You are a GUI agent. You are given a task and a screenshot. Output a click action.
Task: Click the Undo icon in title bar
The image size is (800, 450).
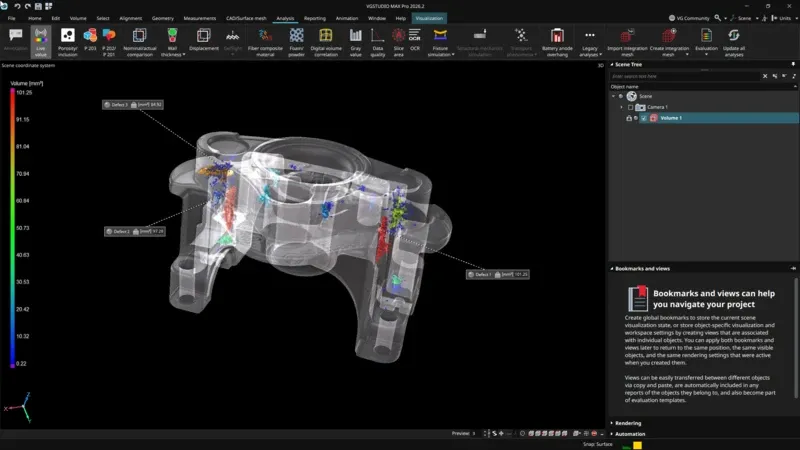point(17,6)
